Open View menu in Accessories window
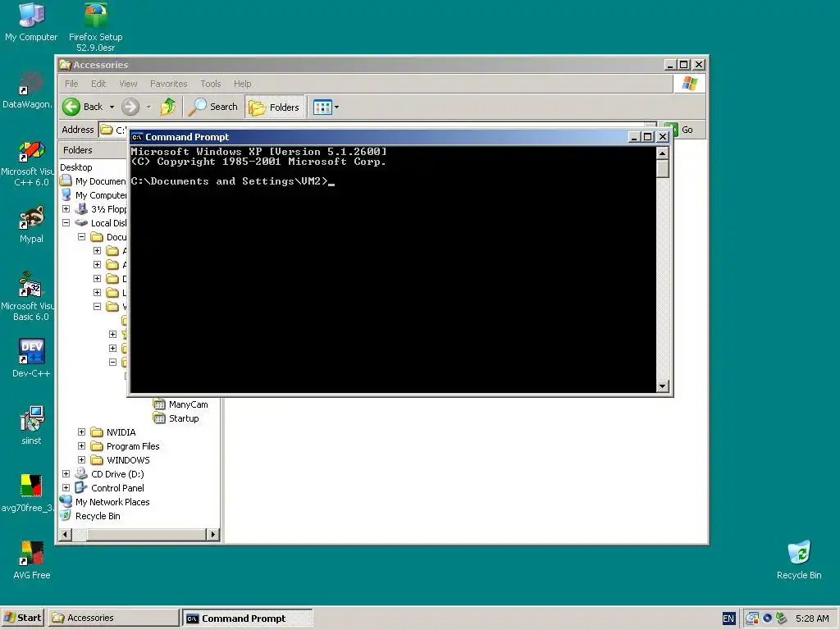840x630 pixels. tap(128, 84)
